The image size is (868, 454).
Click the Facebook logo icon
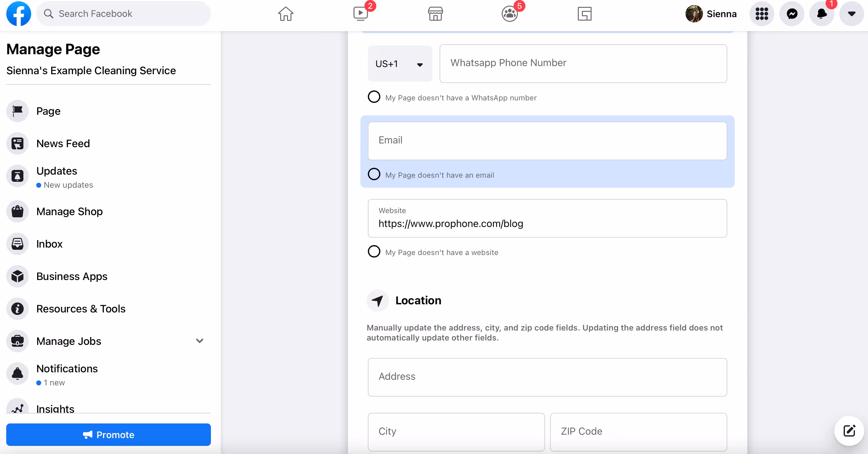(x=18, y=14)
